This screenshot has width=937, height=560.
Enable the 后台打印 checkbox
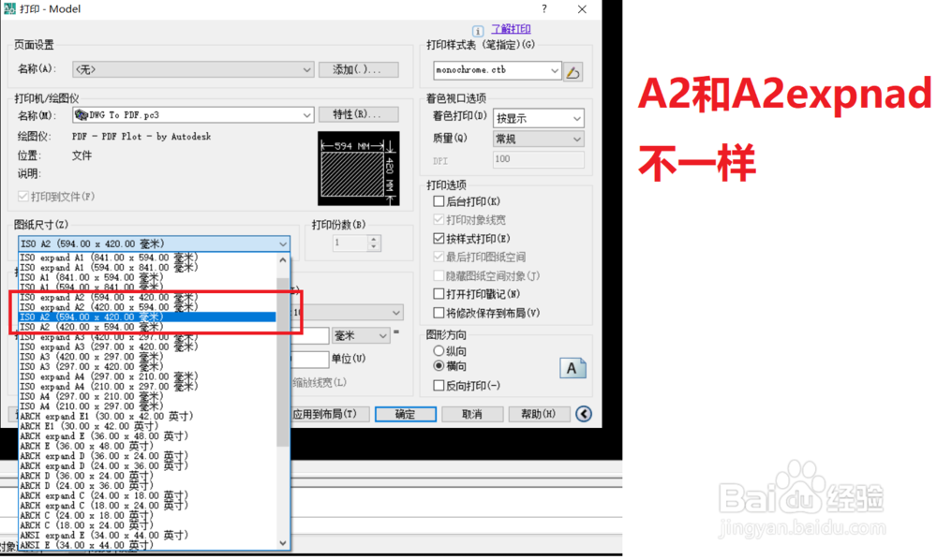[x=437, y=202]
